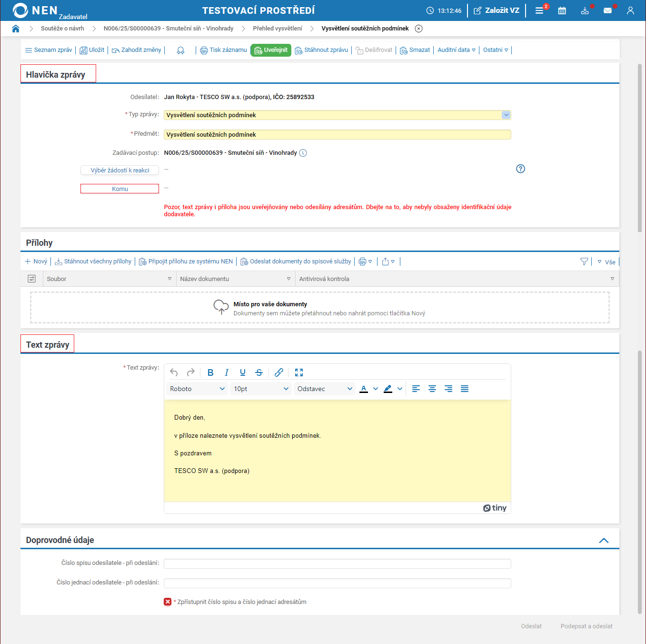
Task: Toggle Zpřístupnit číslo spisu checkbox
Action: pos(168,602)
